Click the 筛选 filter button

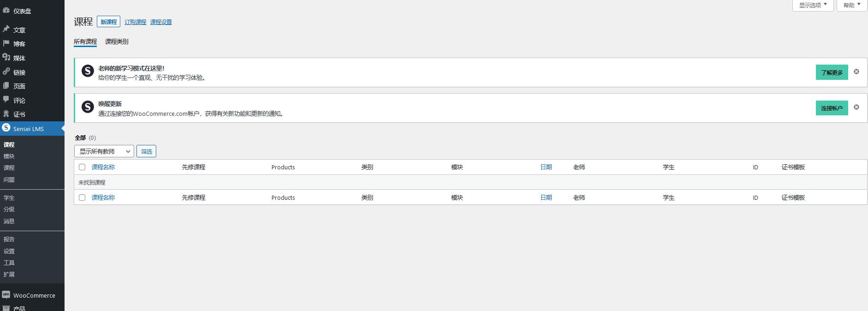pyautogui.click(x=146, y=151)
